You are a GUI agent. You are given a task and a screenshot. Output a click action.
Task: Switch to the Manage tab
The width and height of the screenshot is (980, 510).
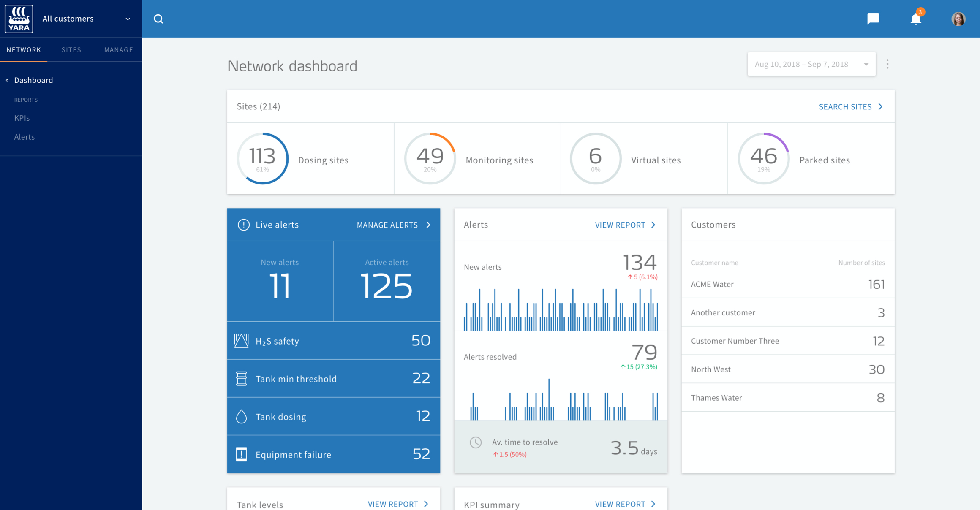[x=119, y=50]
